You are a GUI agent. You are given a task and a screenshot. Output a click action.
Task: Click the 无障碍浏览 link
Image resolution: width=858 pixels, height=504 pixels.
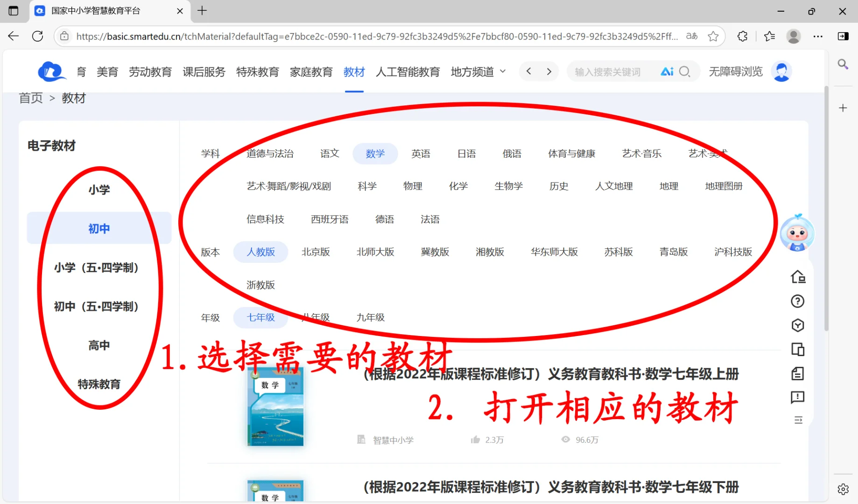pos(735,71)
